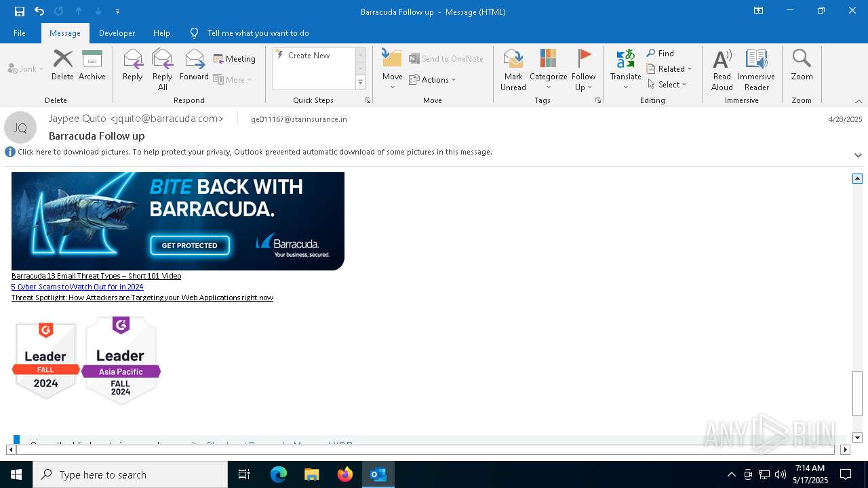This screenshot has height=488, width=868.
Task: Collapse the ribbon with the chevron
Action: click(859, 101)
